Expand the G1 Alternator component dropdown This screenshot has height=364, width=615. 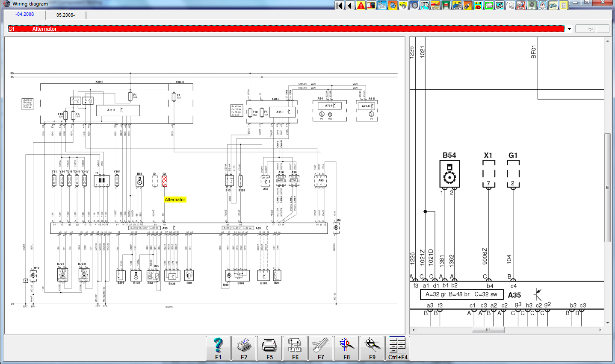click(x=569, y=29)
